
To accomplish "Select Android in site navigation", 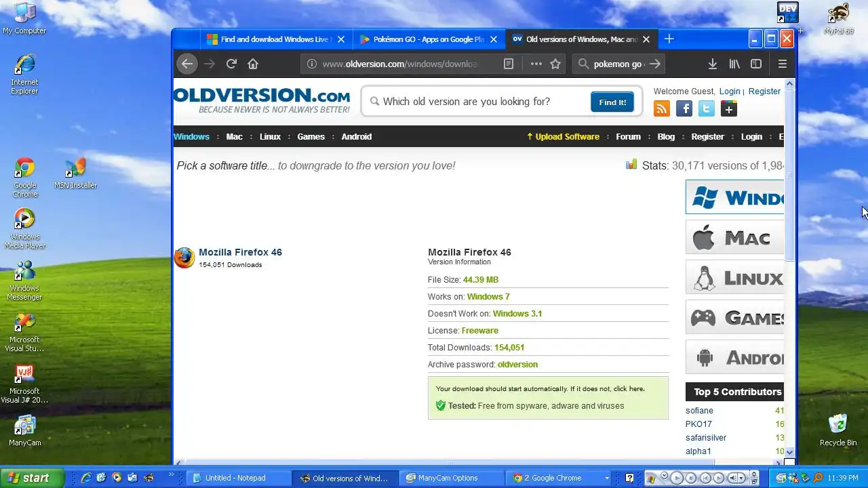I will tap(356, 136).
